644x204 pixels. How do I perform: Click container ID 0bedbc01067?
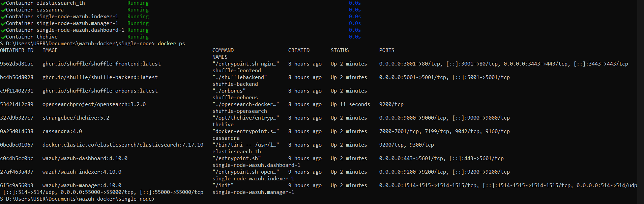point(17,145)
